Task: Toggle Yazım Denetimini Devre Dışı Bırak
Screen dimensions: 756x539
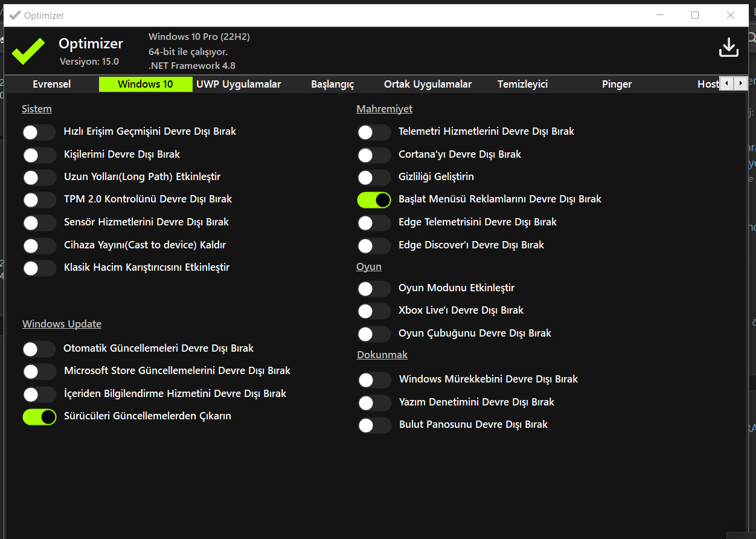Action: coord(374,402)
